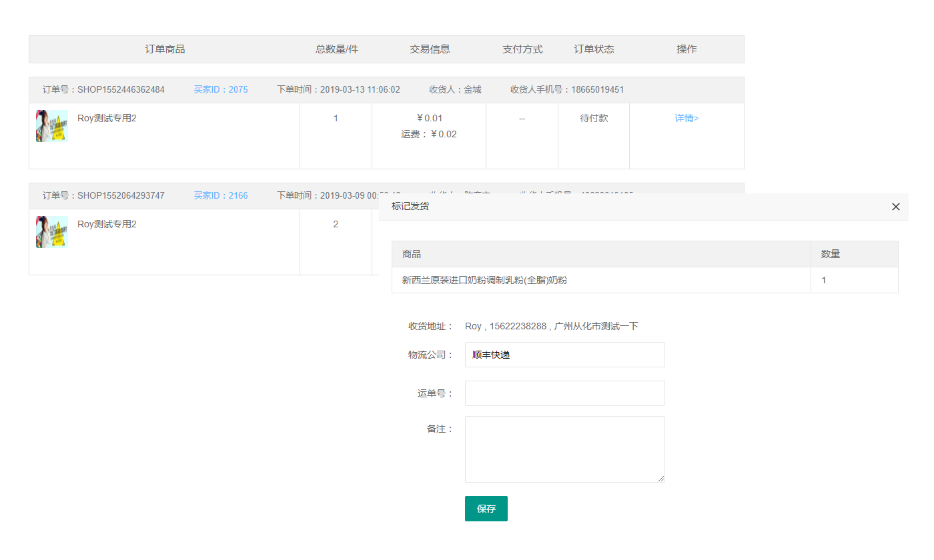Click the 新西兰原装进口奶粉 product row
Image resolution: width=934 pixels, height=560 pixels.
point(484,281)
